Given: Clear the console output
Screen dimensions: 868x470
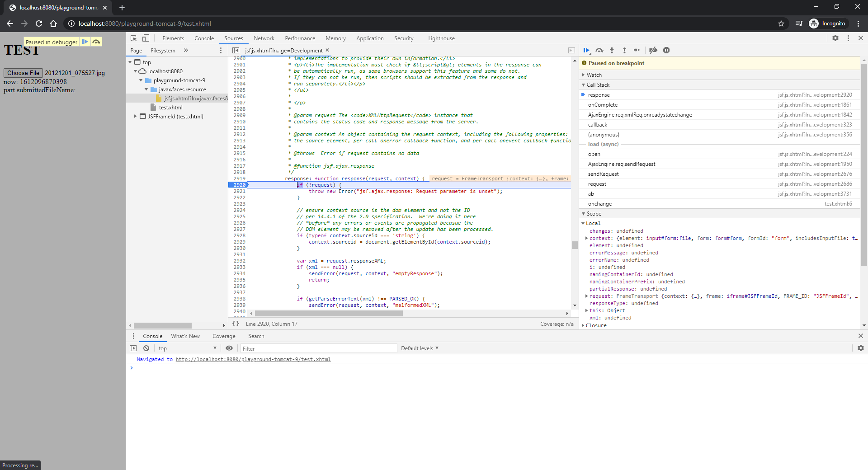Looking at the screenshot, I should click(x=146, y=348).
